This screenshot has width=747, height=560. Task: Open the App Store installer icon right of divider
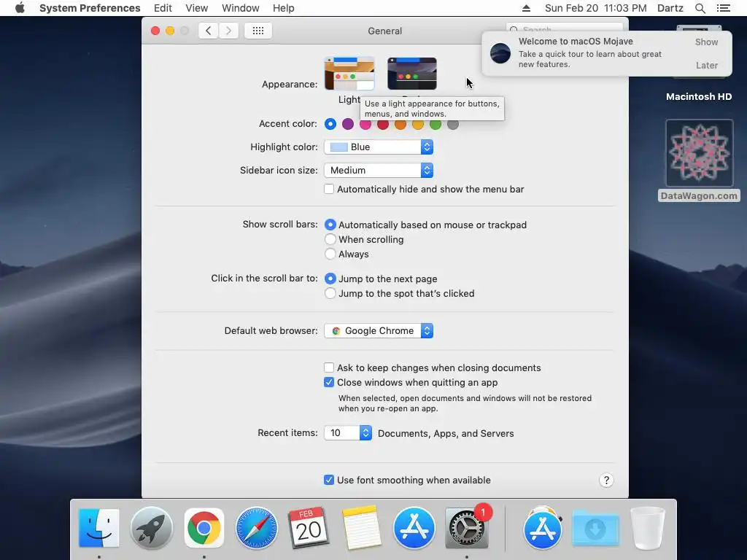tap(543, 528)
